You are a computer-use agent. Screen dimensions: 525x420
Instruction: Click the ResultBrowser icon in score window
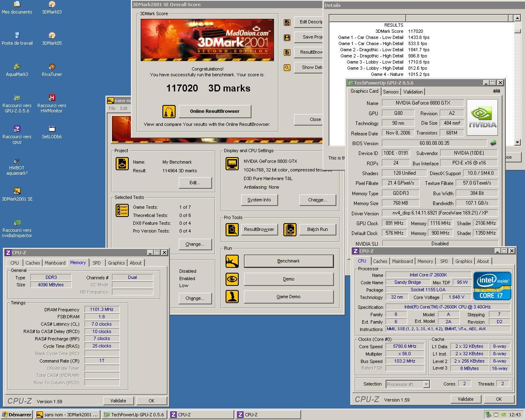[287, 52]
